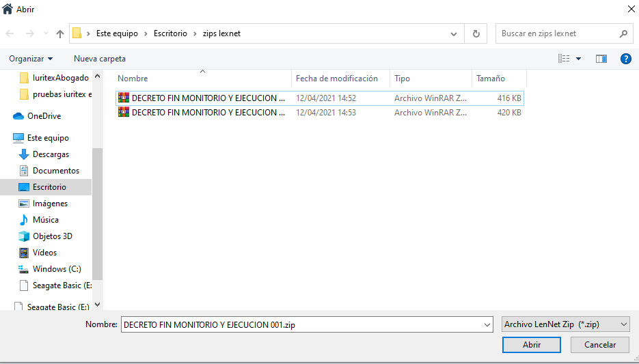Click the Up one level arrow
Viewport: 639px width, 364px height.
[x=60, y=33]
